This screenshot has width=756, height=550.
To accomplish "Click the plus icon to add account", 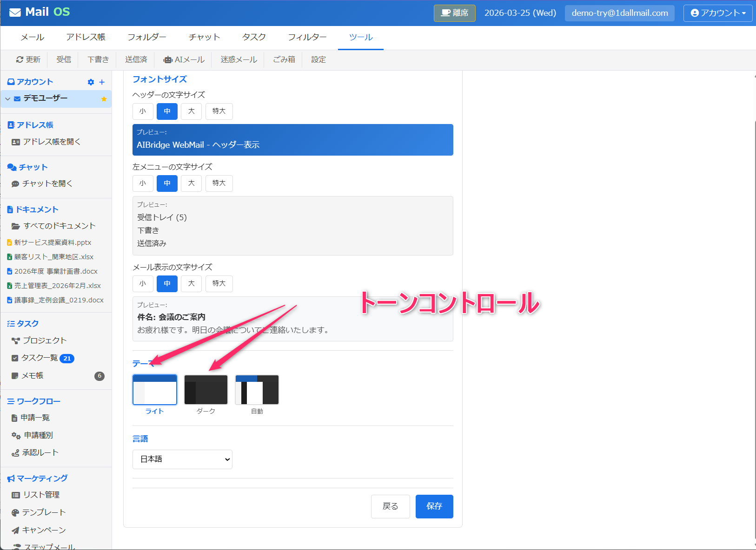I will 102,82.
